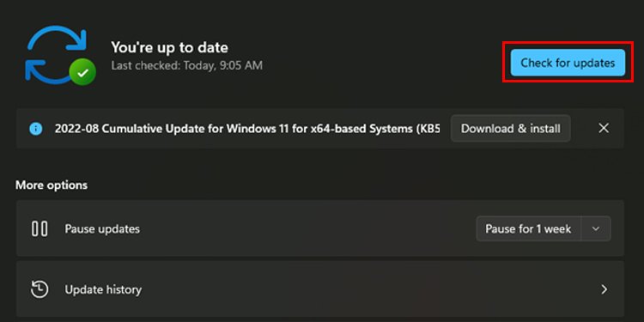This screenshot has height=322, width=644.
Task: Expand the pause duration dropdown arrow
Action: 596,228
